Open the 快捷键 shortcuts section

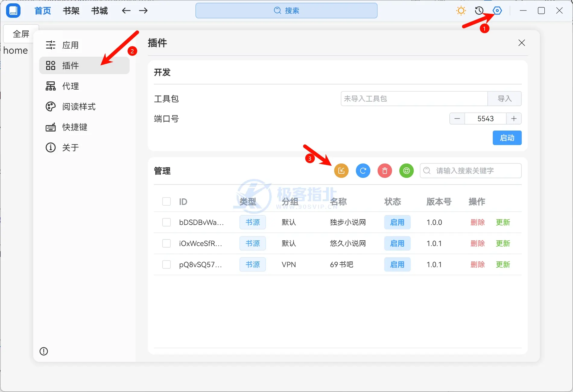point(84,127)
